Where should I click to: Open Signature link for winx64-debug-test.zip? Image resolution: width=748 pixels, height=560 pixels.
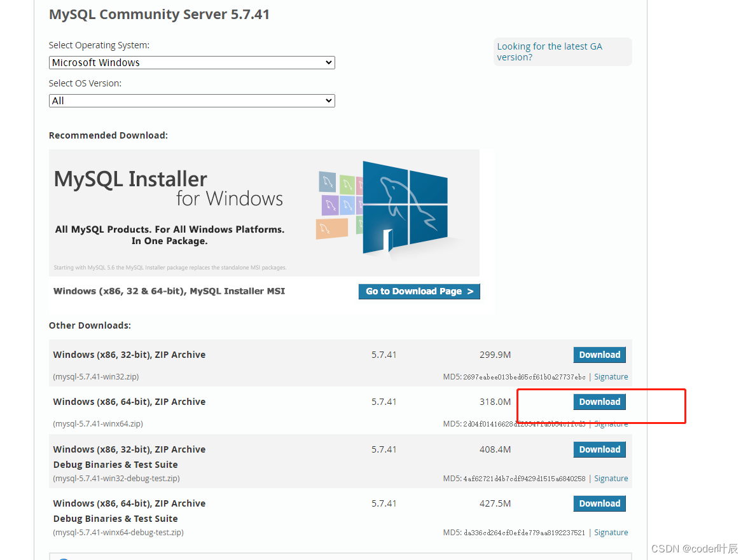click(611, 533)
